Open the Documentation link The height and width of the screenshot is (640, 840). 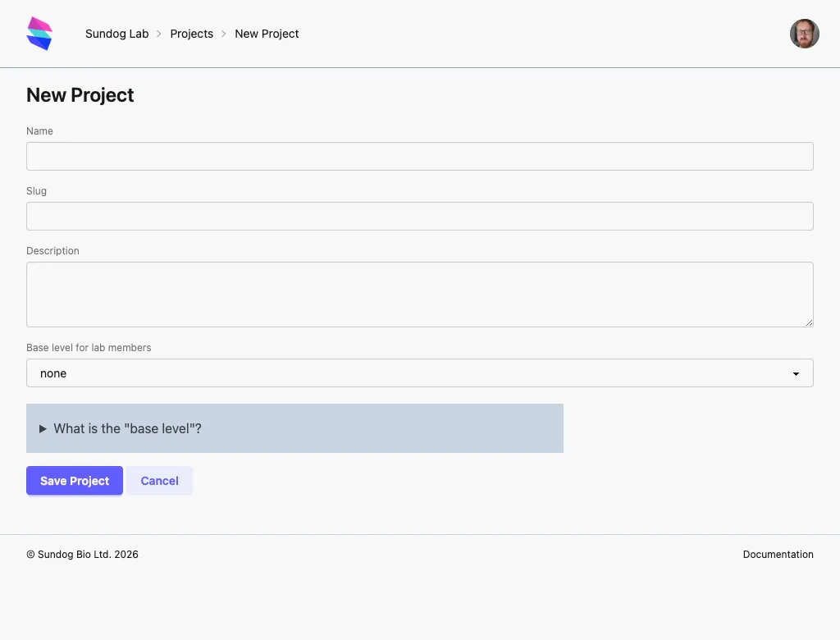tap(778, 554)
